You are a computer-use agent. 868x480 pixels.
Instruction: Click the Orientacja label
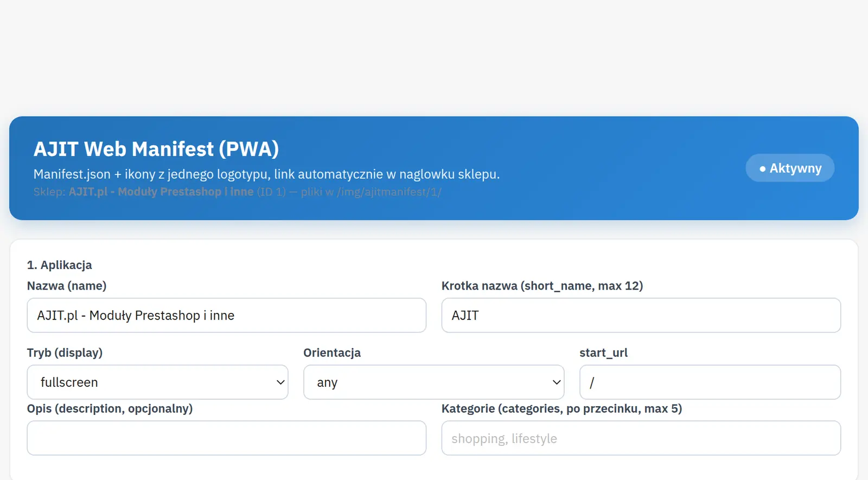point(332,353)
